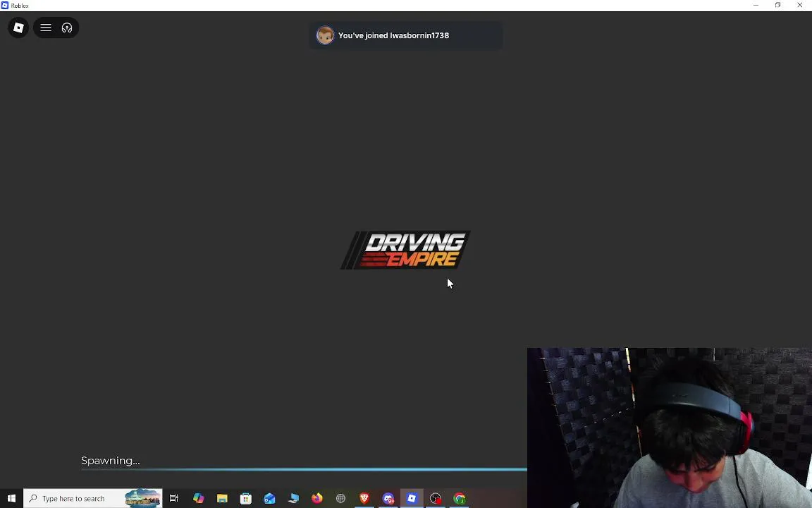Minimize the Roblox window
This screenshot has height=508, width=812.
point(756,5)
